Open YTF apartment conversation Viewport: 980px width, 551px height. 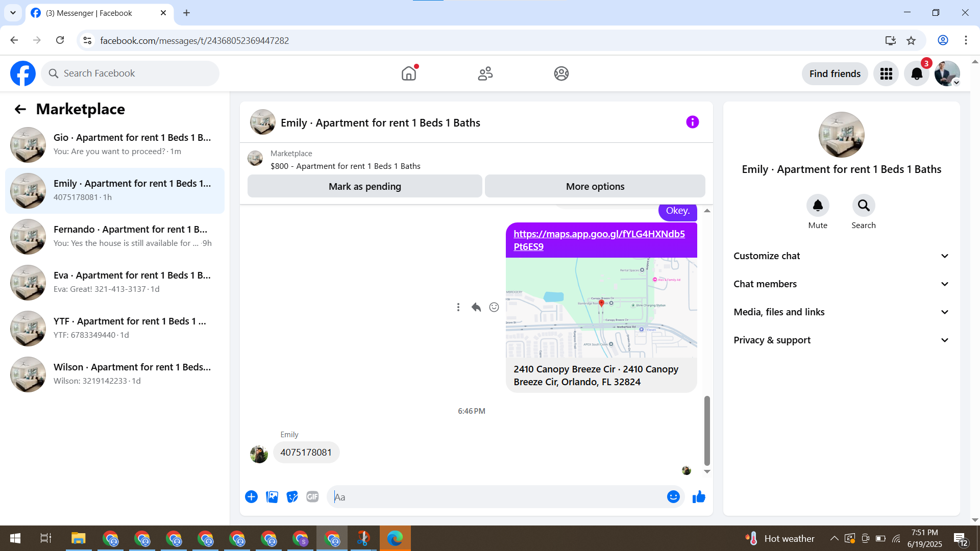(x=115, y=329)
